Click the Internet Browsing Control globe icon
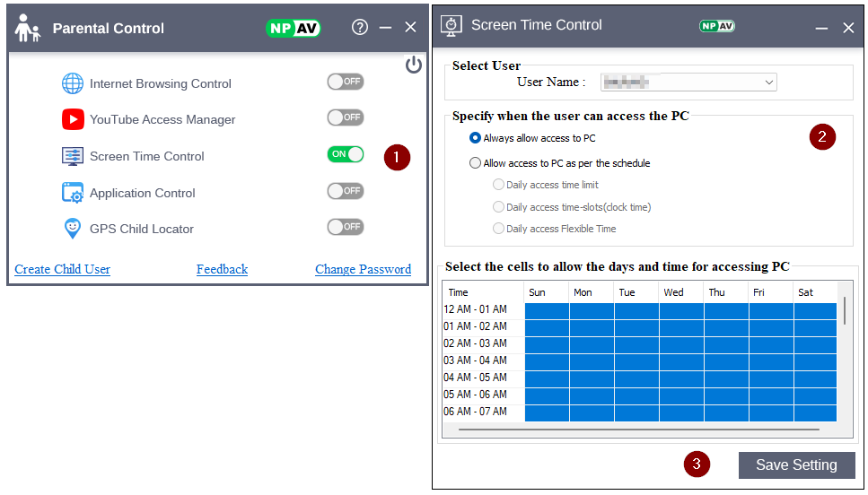 (73, 83)
